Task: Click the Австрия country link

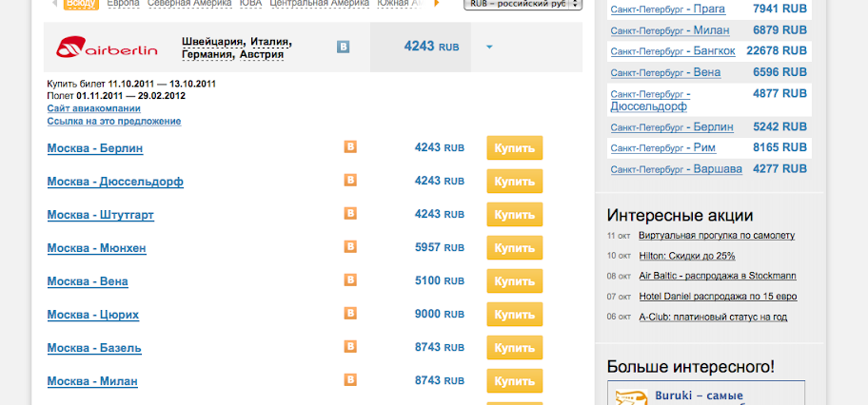Action: [x=262, y=55]
